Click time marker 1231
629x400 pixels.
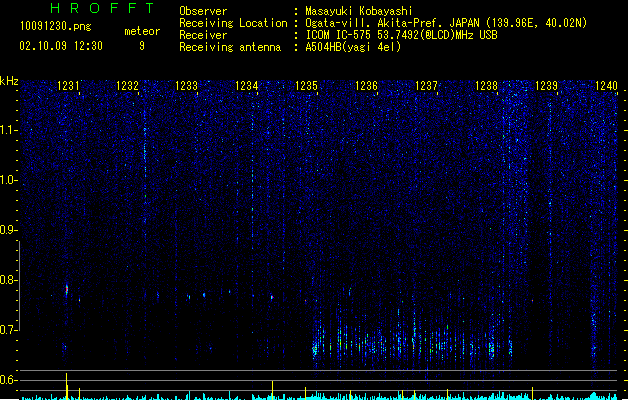click(68, 86)
